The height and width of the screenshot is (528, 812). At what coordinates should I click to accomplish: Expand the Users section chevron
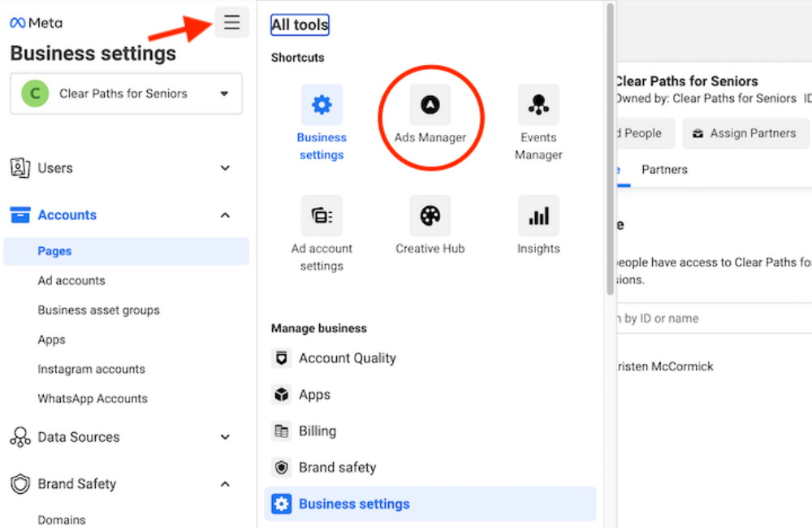[x=225, y=168]
